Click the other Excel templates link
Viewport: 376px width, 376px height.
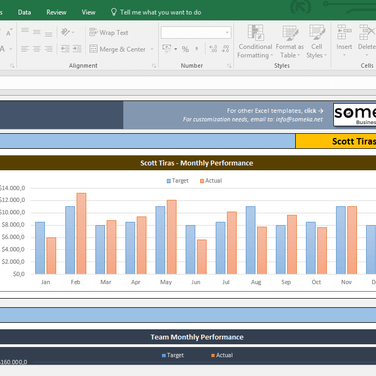click(275, 111)
